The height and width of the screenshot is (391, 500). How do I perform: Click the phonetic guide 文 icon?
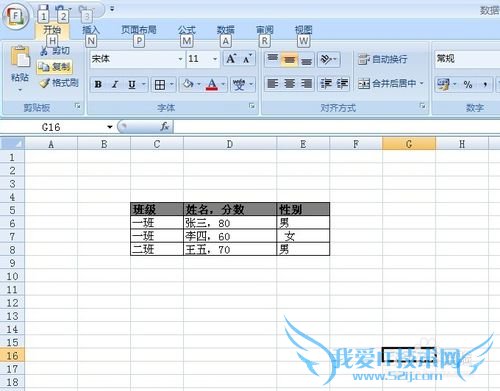click(x=239, y=84)
